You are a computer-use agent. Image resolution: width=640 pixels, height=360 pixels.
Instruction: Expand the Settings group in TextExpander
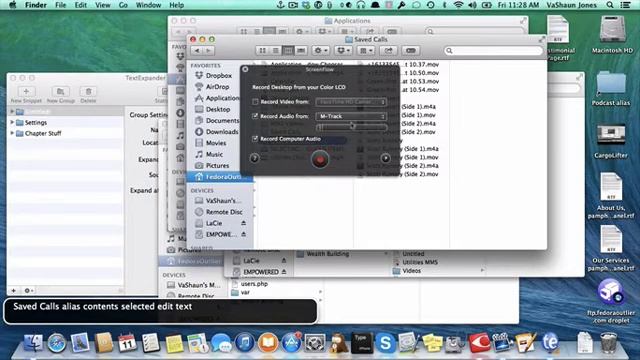pyautogui.click(x=12, y=122)
